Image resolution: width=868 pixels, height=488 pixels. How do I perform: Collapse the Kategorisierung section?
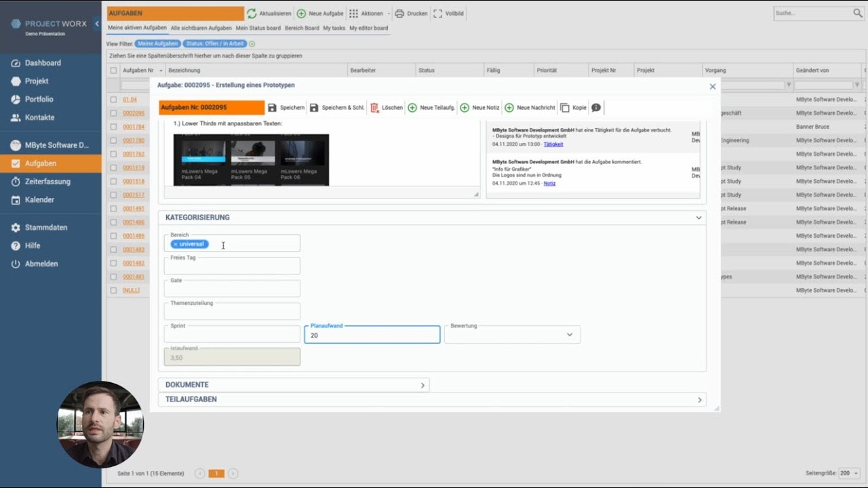698,218
